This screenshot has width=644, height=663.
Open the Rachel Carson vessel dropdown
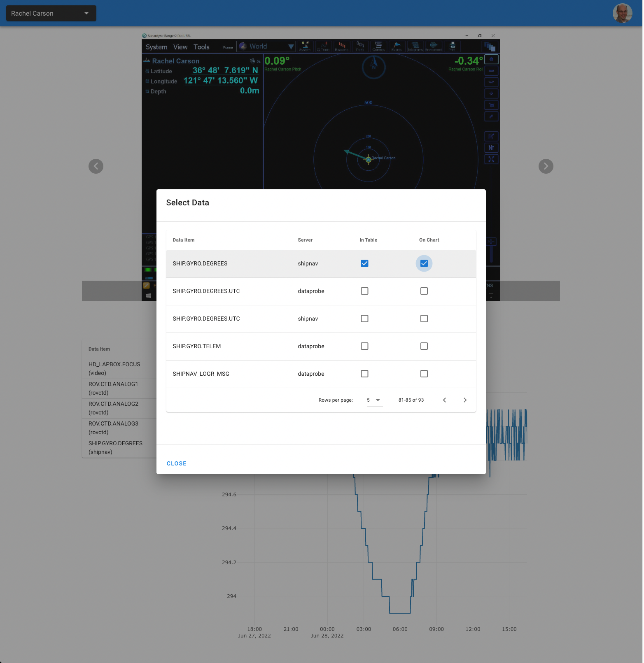point(51,13)
